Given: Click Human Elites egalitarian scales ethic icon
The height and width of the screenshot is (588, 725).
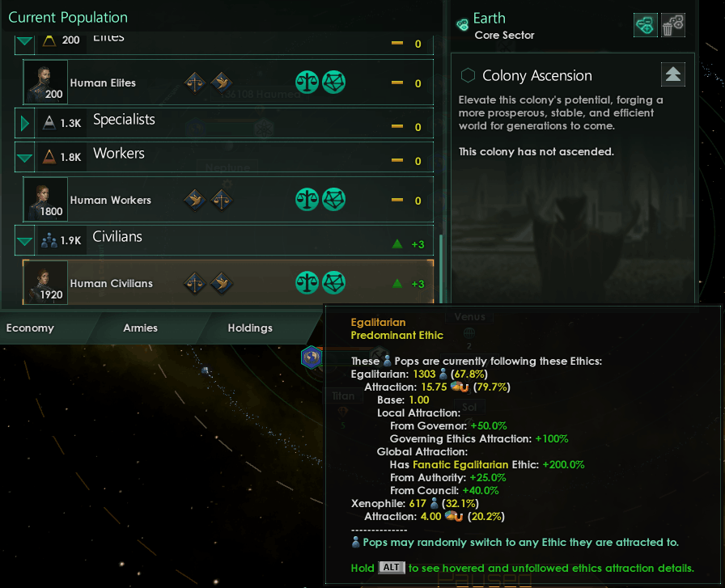Looking at the screenshot, I should [307, 82].
